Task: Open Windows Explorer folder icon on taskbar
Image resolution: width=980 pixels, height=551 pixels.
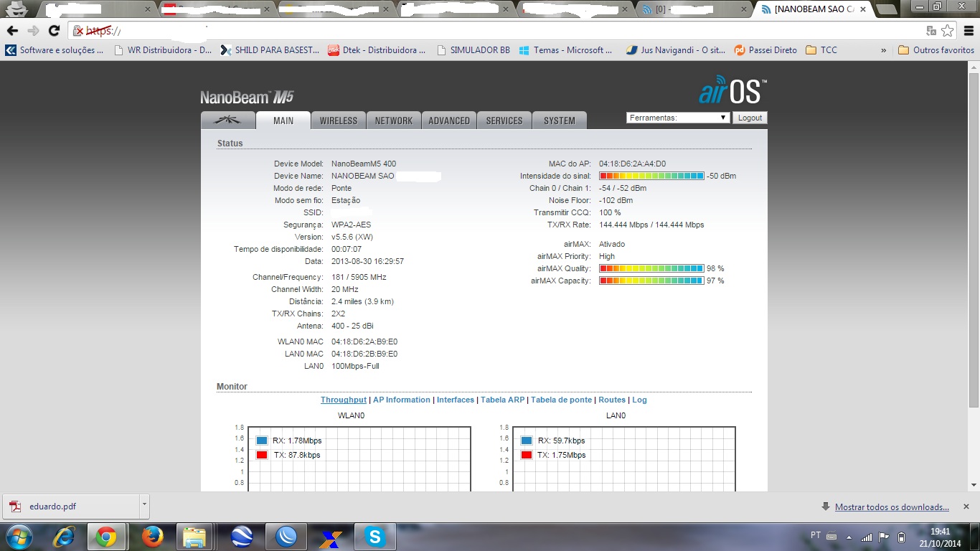Action: [x=194, y=537]
